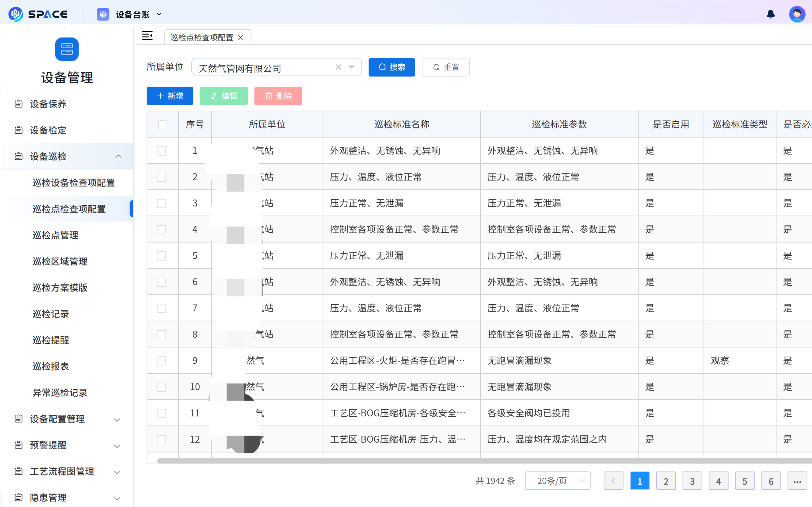Screen dimensions: 812x507
Task: Check the checkbox for row 9
Action: pos(162,360)
